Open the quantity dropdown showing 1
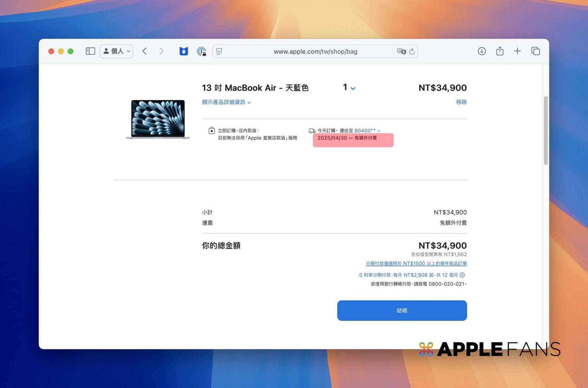The image size is (588, 388). pyautogui.click(x=349, y=88)
